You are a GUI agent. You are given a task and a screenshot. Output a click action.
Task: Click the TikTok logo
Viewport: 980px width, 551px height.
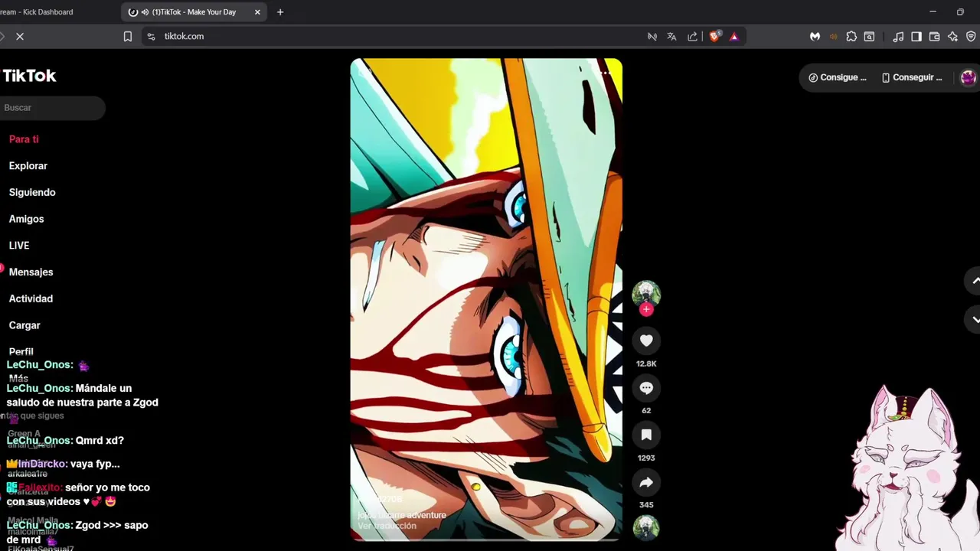[29, 76]
